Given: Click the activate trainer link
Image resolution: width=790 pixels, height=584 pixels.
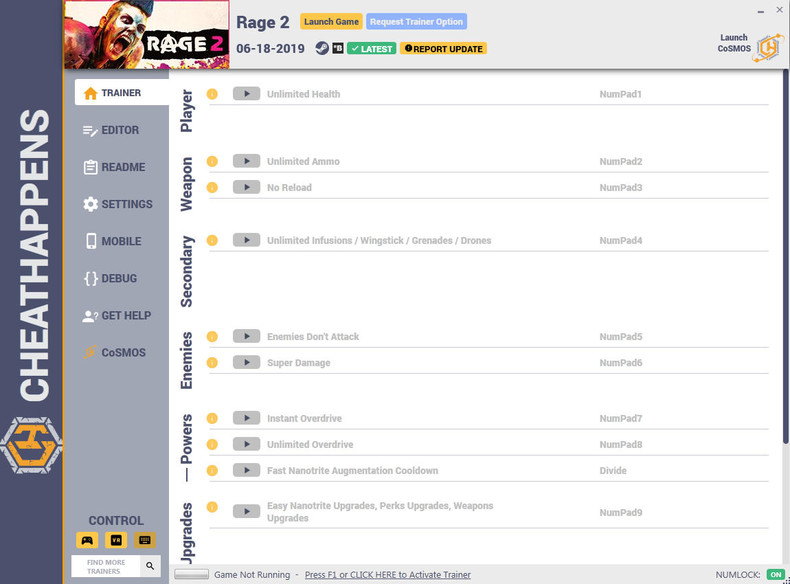Looking at the screenshot, I should (387, 574).
